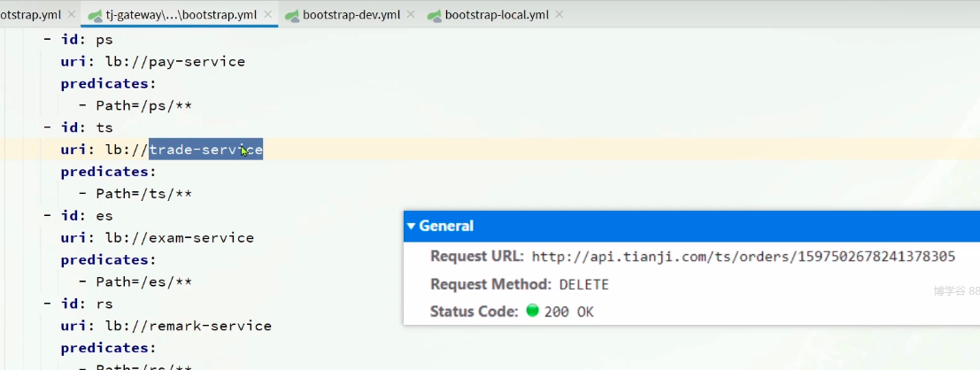Click the 200 OK status code text
The image size is (980, 370).
pyautogui.click(x=569, y=312)
